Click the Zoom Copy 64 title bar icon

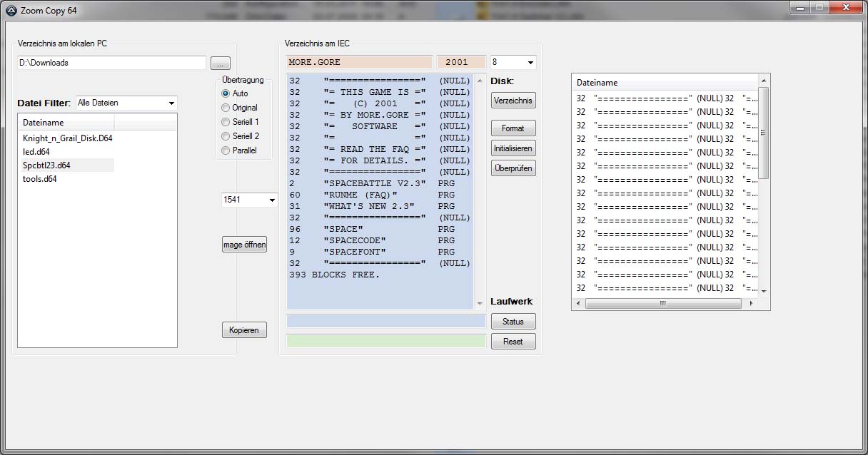coord(11,11)
